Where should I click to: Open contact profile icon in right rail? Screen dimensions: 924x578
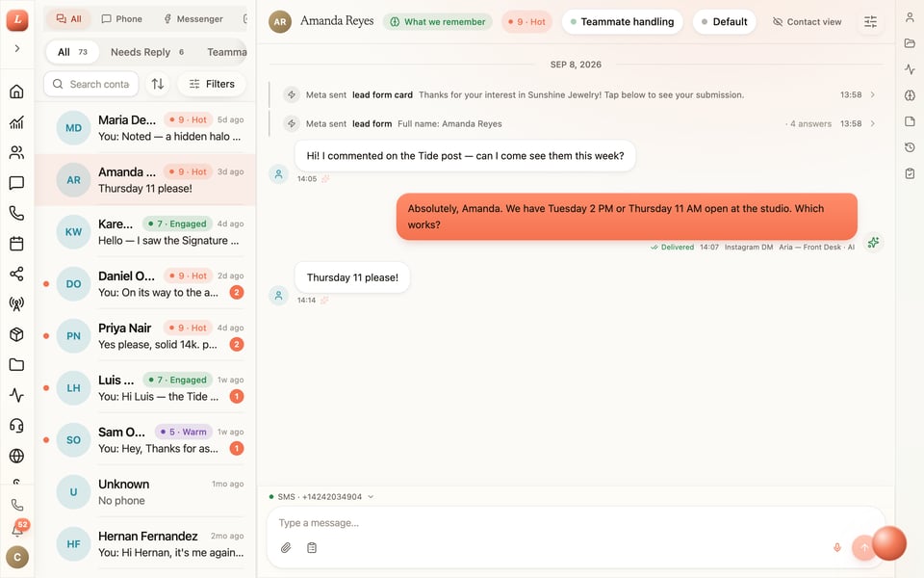(x=910, y=17)
